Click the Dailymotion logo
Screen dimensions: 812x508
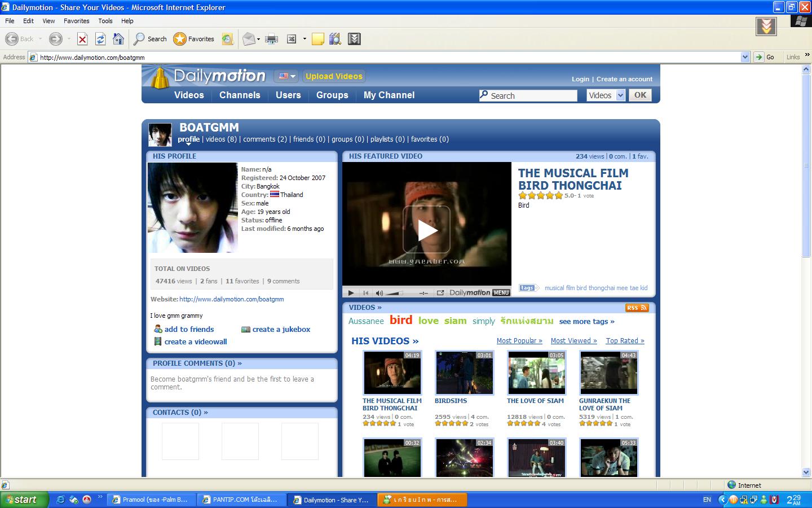point(209,76)
